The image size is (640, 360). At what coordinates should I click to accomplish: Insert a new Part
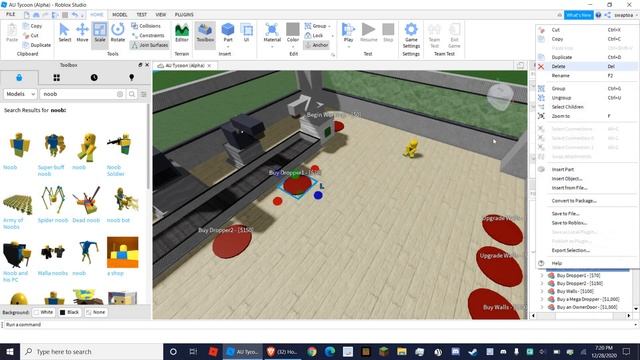(x=228, y=33)
